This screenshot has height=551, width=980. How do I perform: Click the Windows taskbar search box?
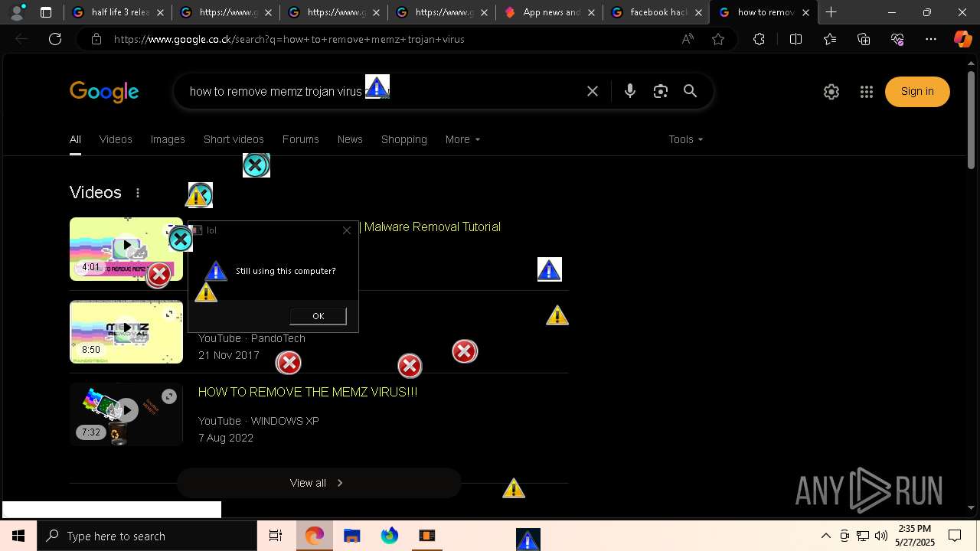(147, 536)
